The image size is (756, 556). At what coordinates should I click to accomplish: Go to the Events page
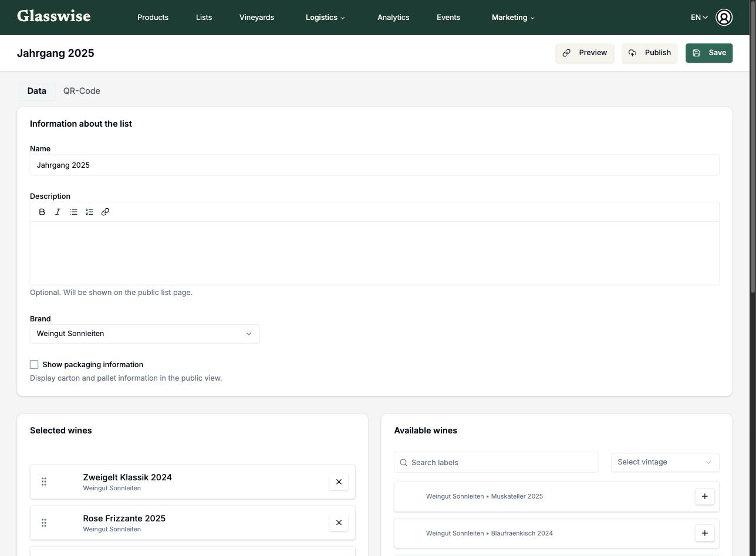[x=448, y=18]
